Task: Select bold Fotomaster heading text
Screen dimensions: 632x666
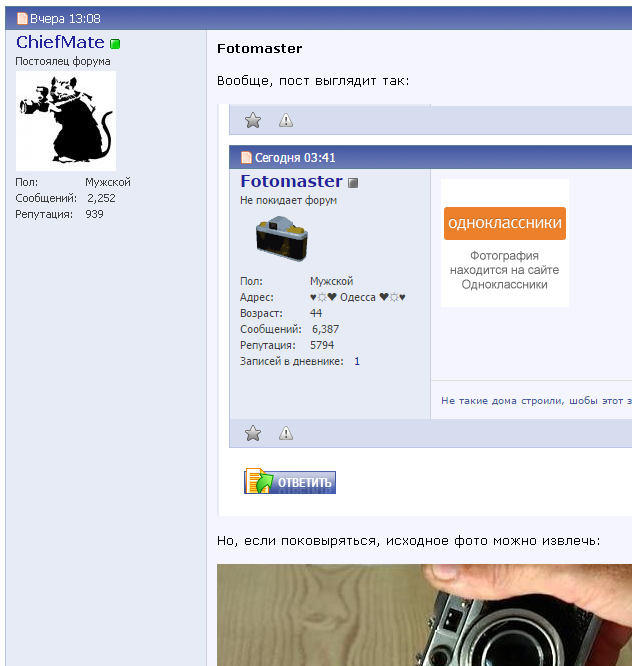Action: [x=260, y=48]
